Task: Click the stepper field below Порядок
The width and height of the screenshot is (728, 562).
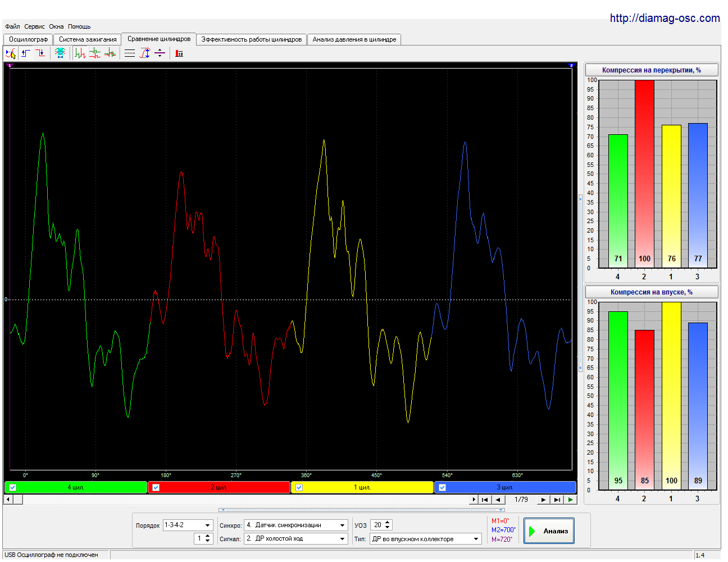Action: (x=203, y=538)
